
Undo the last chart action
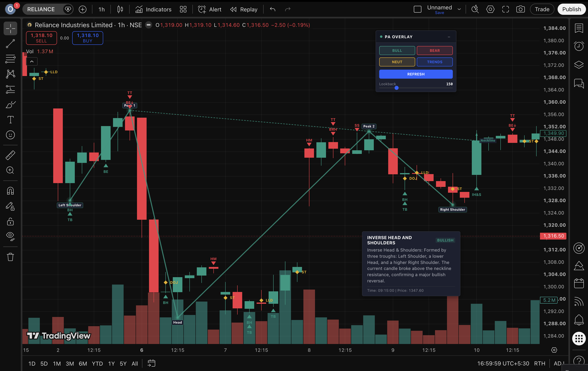point(273,9)
